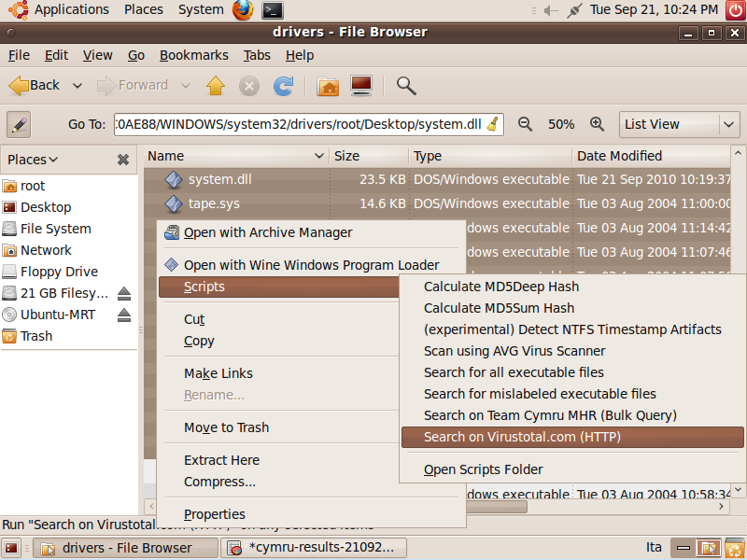Click the Back arrow icon

[19, 86]
